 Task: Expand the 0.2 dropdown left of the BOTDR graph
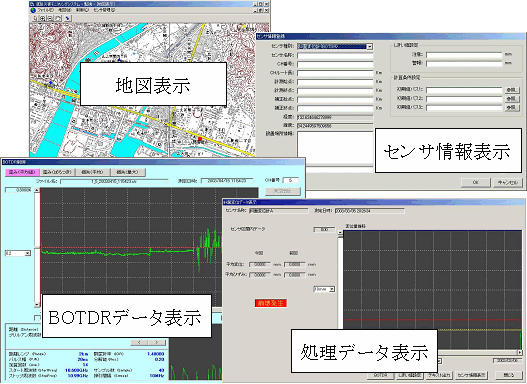[x=28, y=253]
